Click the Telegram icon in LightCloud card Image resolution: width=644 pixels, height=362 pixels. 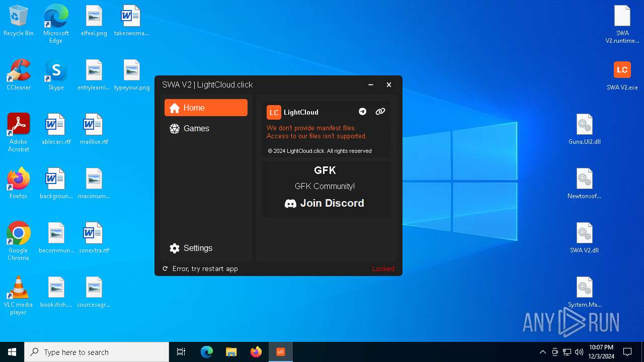point(362,112)
